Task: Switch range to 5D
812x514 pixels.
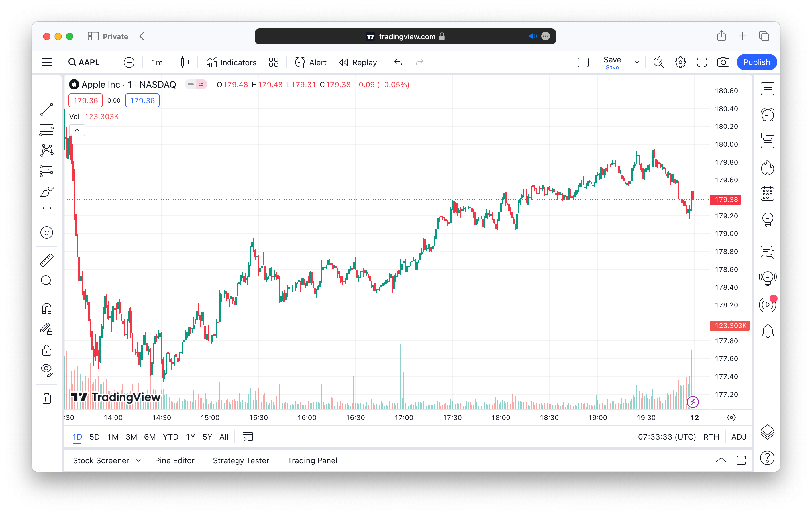Action: click(x=94, y=437)
